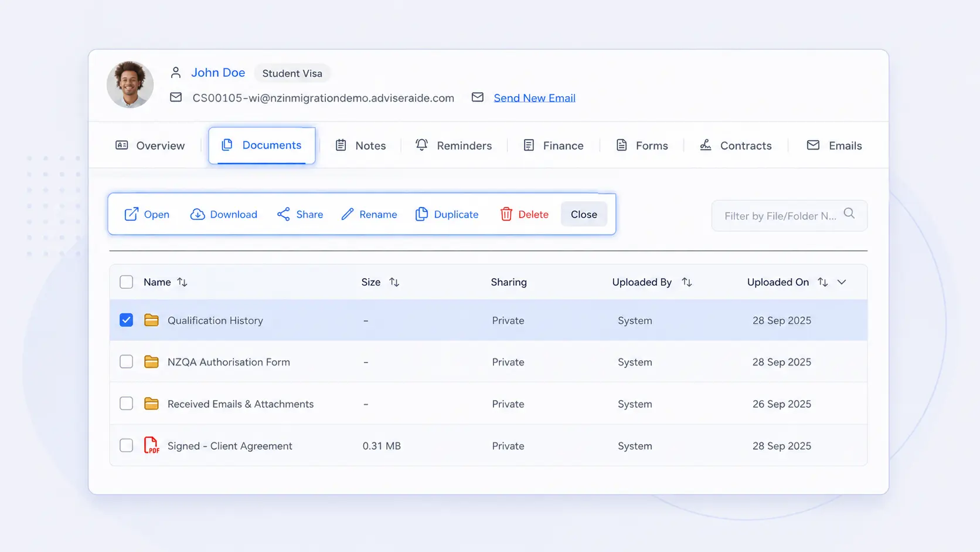
Task: Click the Student Visa tag
Action: pyautogui.click(x=292, y=73)
